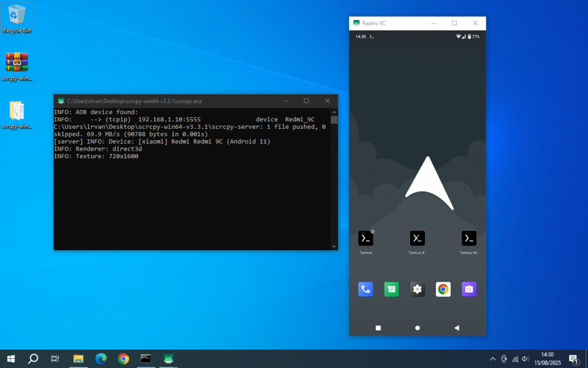Minimize the Redmi 9C window

point(434,23)
